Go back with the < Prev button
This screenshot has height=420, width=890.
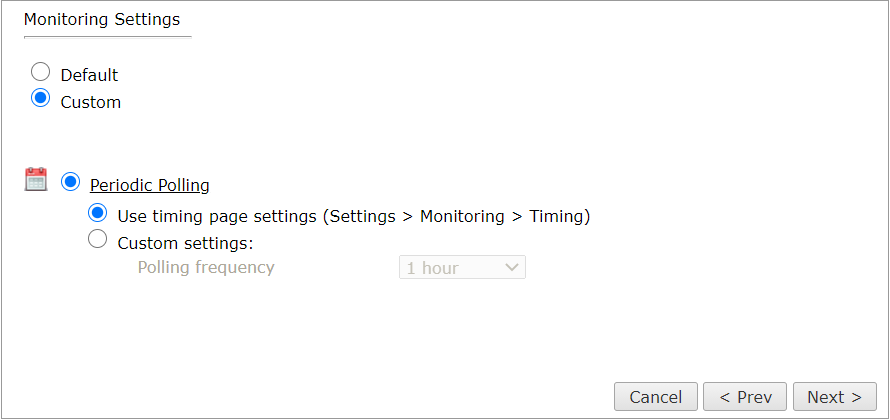[x=745, y=397]
